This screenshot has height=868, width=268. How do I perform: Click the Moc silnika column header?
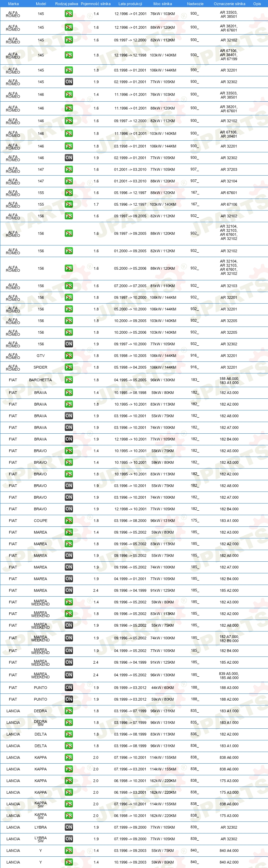(162, 4)
